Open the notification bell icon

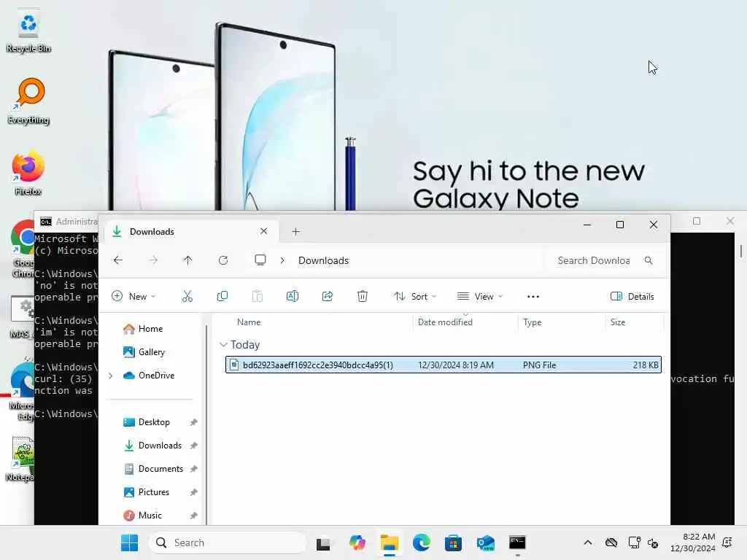(x=727, y=542)
